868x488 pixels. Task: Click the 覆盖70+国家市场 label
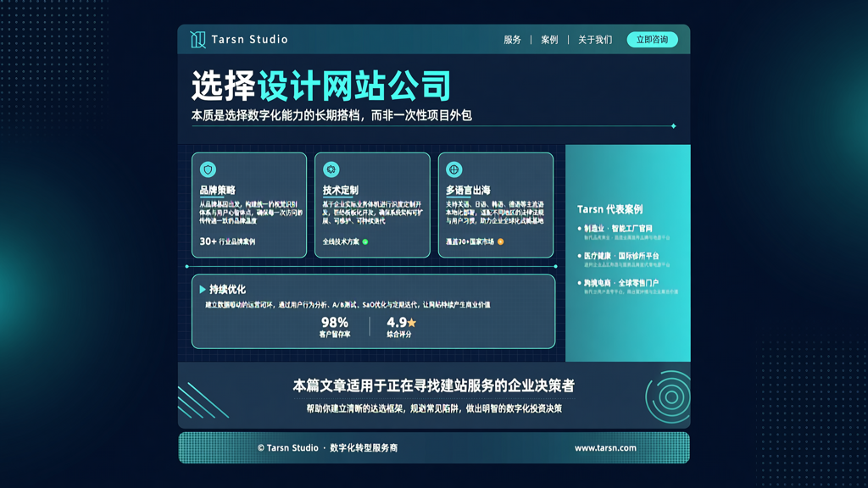pos(470,241)
